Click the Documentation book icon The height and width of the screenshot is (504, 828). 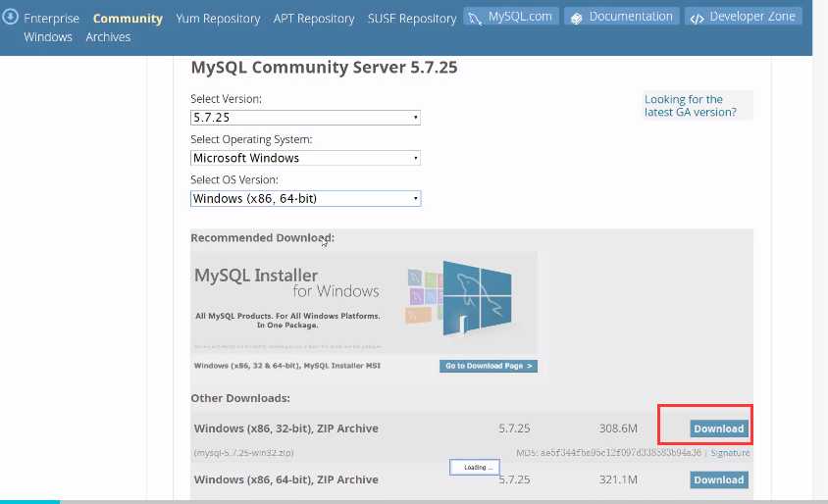tap(576, 19)
